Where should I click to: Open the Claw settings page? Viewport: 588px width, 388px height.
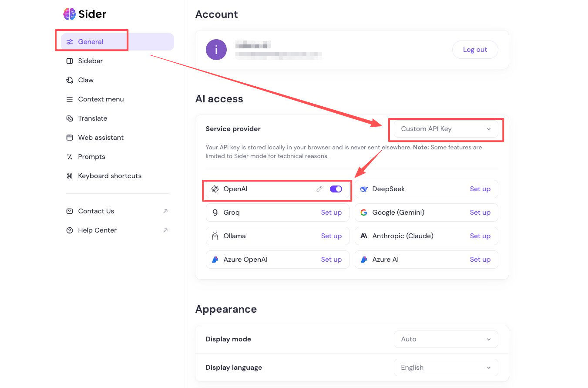click(x=118, y=80)
